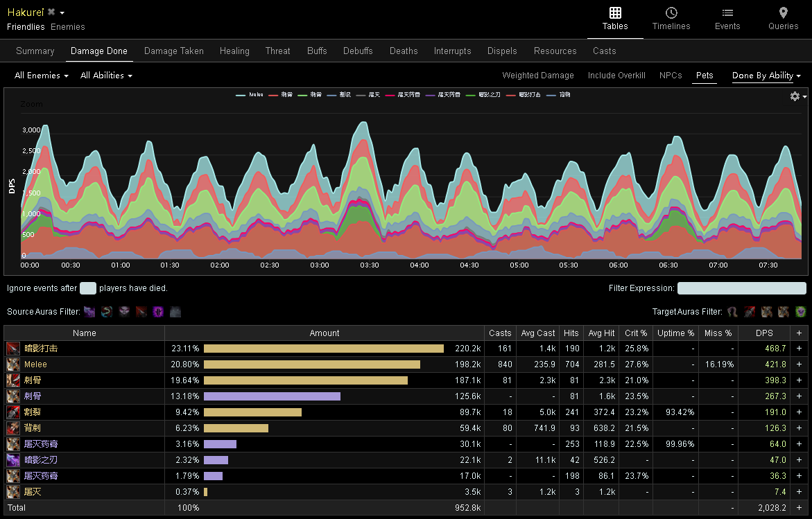Sort table by Amount column header
The image size is (812, 519).
[x=325, y=333]
